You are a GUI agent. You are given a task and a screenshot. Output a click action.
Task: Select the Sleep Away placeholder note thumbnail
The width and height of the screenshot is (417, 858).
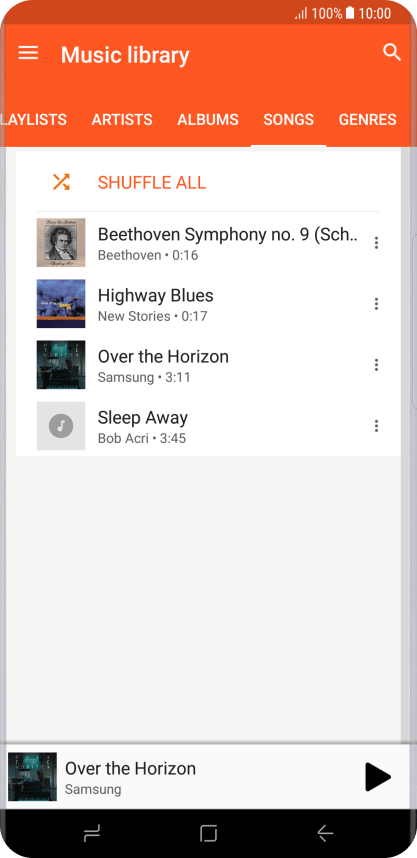[61, 426]
